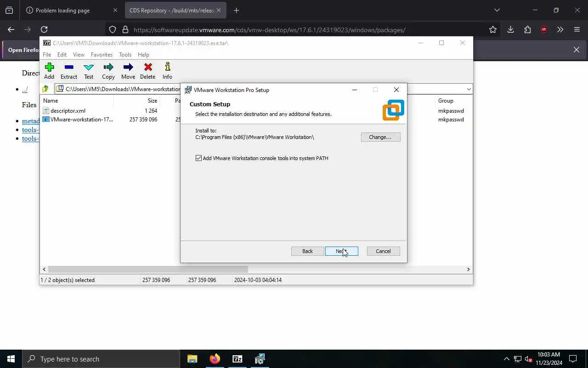This screenshot has width=588, height=368.
Task: Click the muted volume tray icon
Action: 528,359
